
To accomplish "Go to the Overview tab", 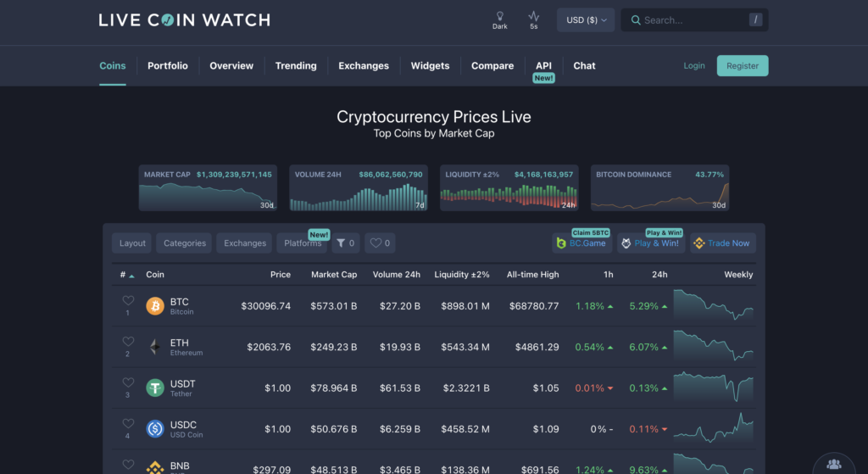I will pyautogui.click(x=231, y=66).
